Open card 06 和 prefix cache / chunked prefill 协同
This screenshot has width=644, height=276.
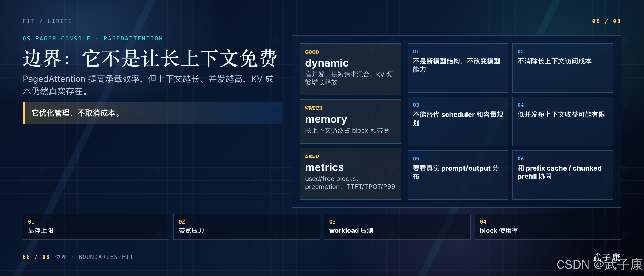[563, 175]
